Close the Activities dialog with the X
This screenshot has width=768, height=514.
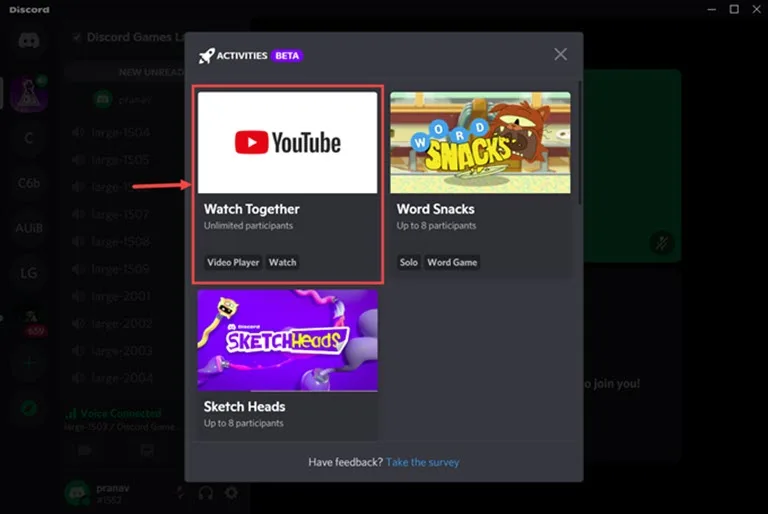560,54
